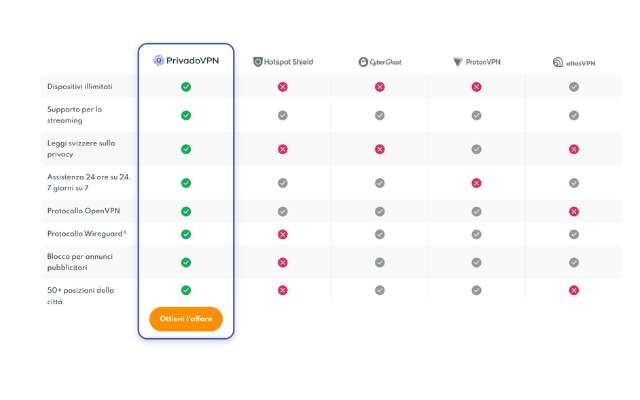Click Hotspot Shield icon for Protocollo Wireguard
The image size is (640, 400).
(283, 234)
